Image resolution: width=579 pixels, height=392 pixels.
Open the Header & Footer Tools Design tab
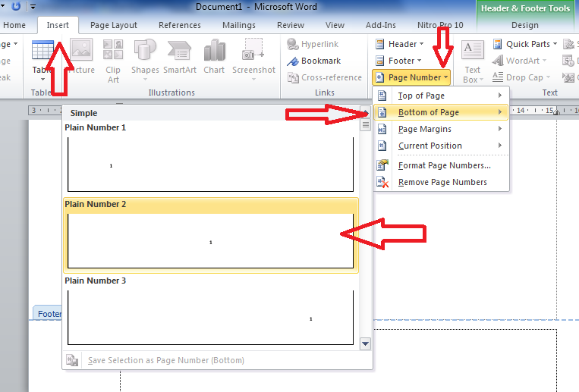524,25
